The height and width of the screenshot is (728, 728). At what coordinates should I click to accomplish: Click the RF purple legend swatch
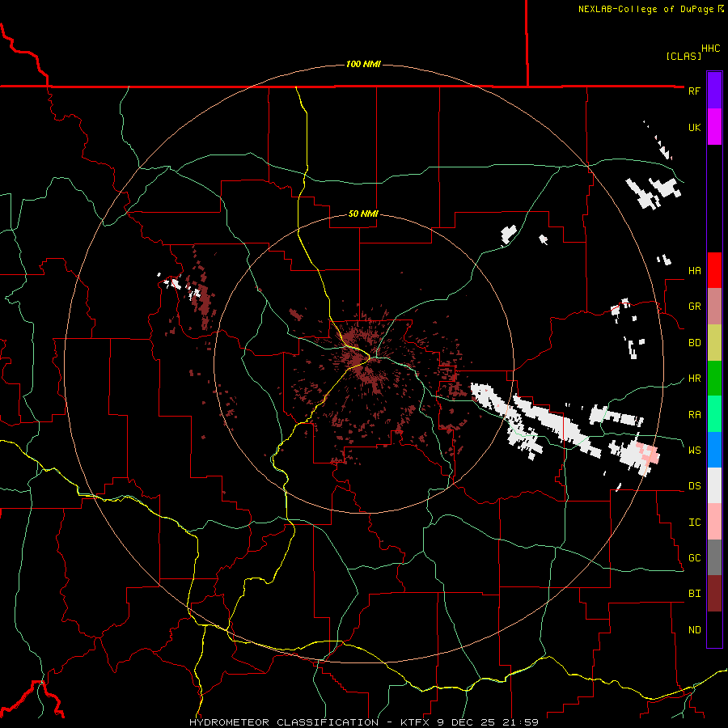(714, 91)
